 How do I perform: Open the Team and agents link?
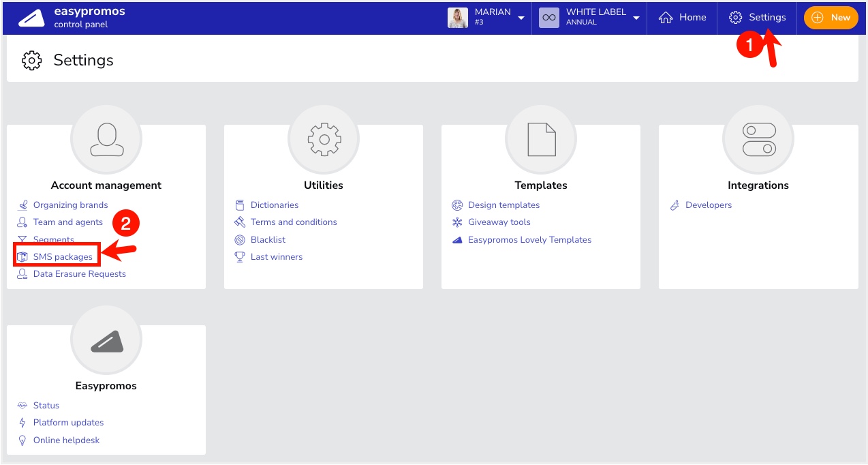tap(68, 222)
